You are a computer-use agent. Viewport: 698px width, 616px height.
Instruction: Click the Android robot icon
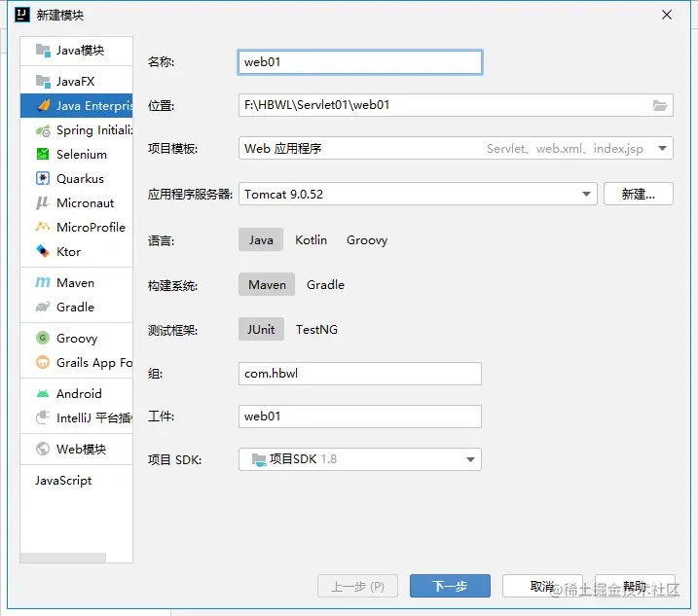43,393
